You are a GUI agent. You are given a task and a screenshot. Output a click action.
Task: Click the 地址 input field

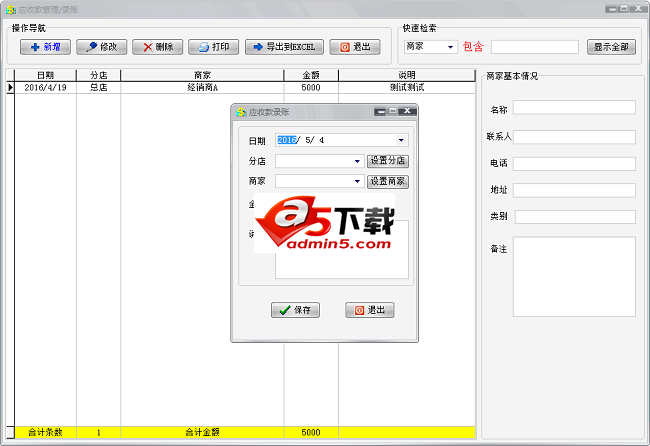[574, 190]
